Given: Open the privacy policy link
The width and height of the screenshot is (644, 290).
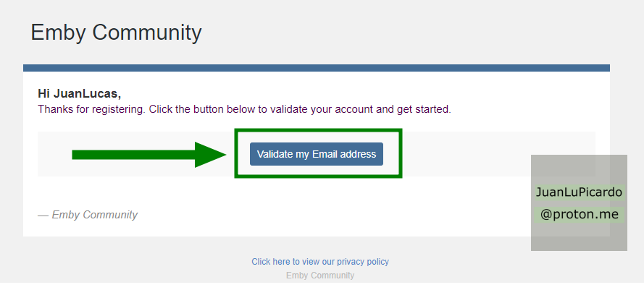Looking at the screenshot, I should tap(319, 262).
